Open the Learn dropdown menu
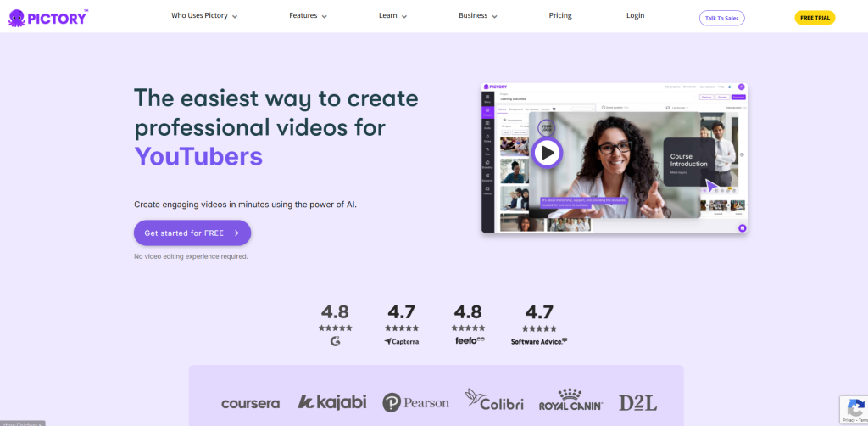This screenshot has width=868, height=426. [x=392, y=16]
